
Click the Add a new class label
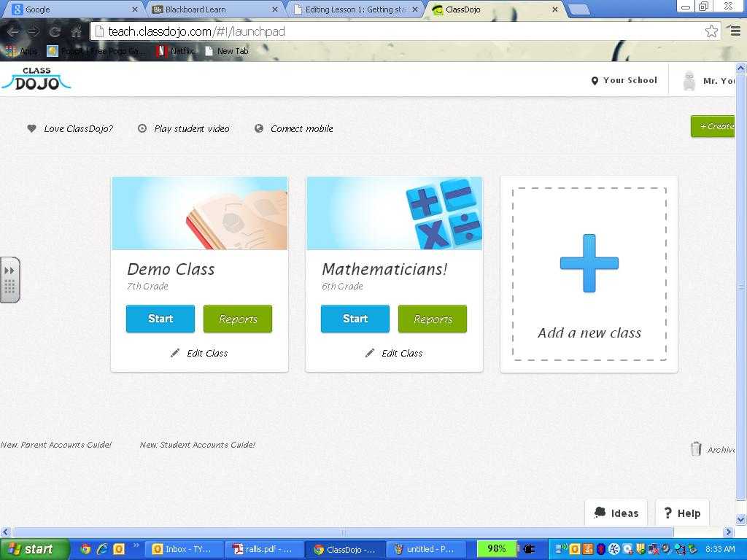click(589, 332)
